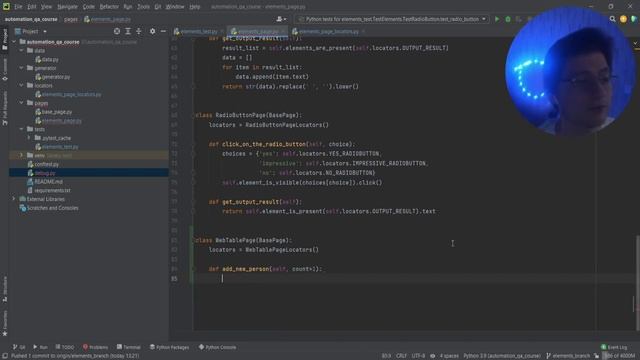The width and height of the screenshot is (640, 360).
Task: Collapse the tests folder
Action: pos(22,129)
